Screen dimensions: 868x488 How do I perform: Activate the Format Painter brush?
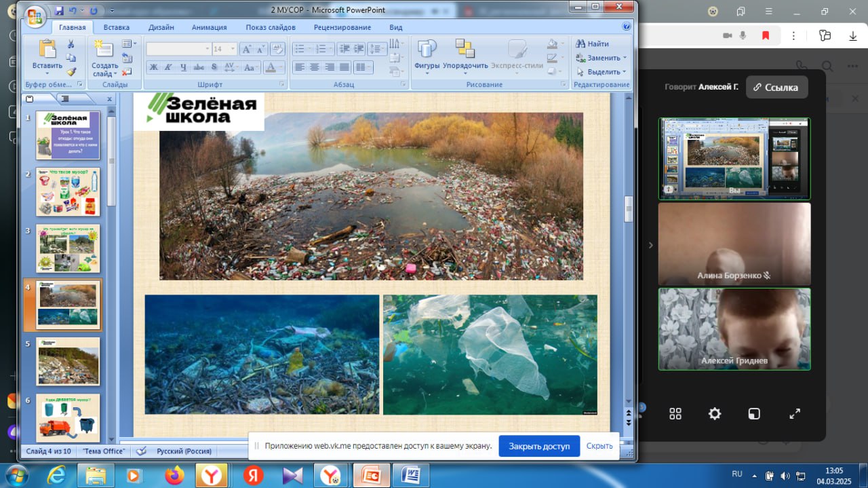pos(71,71)
